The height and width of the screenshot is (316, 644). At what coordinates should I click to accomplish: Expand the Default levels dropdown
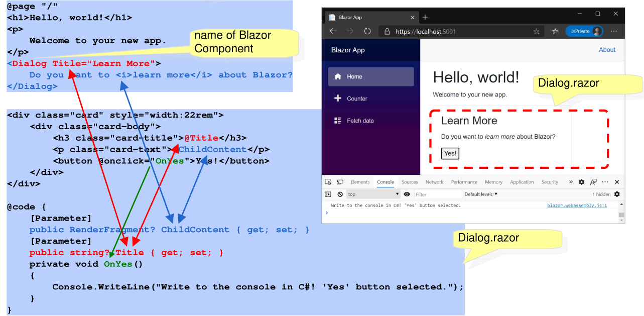click(481, 194)
